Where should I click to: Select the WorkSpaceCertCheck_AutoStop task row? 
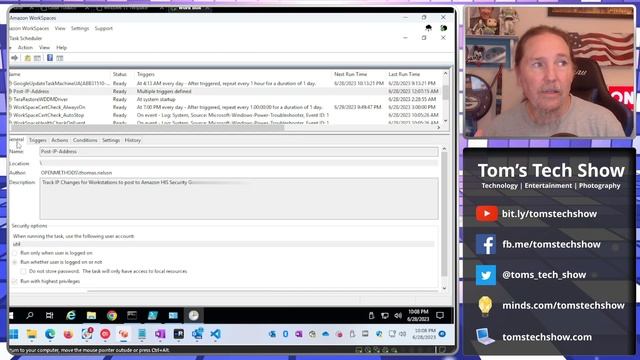tap(224, 115)
